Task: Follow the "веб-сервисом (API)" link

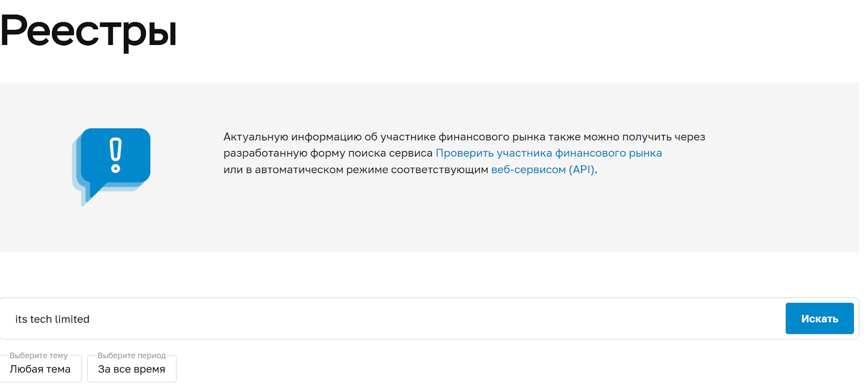Action: [x=543, y=170]
